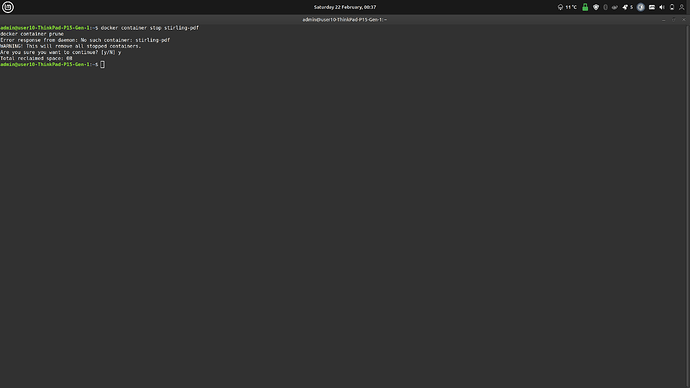Click the round blue tray icon
This screenshot has width=690, height=388.
pos(641,7)
